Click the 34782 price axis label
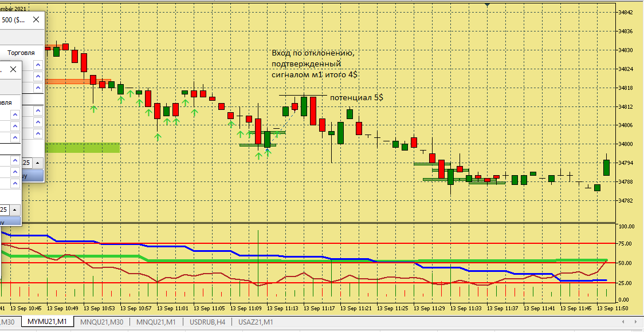644x332 pixels. (626, 200)
